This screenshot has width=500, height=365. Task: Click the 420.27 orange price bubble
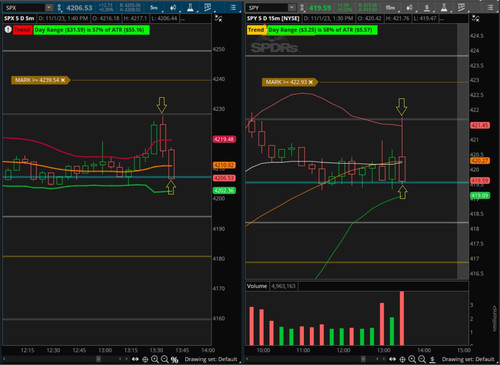coord(480,161)
